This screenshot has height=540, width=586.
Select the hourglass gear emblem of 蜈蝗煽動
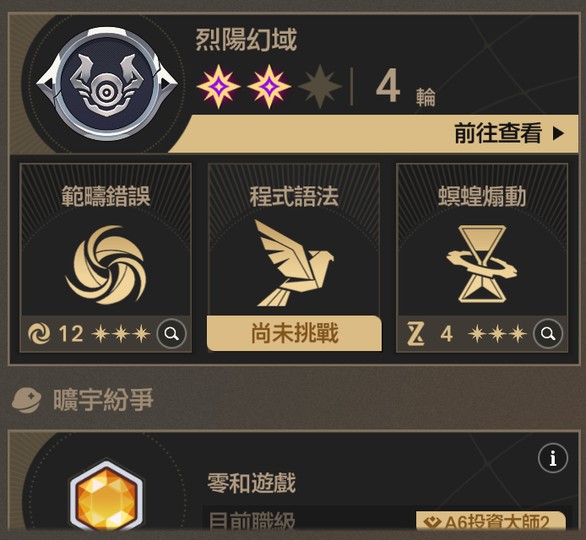tap(482, 264)
